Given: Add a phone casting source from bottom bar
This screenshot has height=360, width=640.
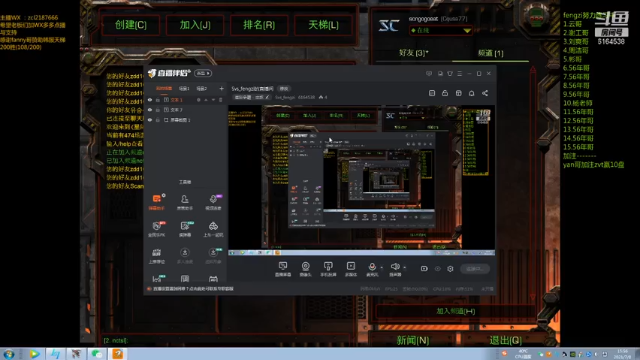Looking at the screenshot, I should click(328, 269).
